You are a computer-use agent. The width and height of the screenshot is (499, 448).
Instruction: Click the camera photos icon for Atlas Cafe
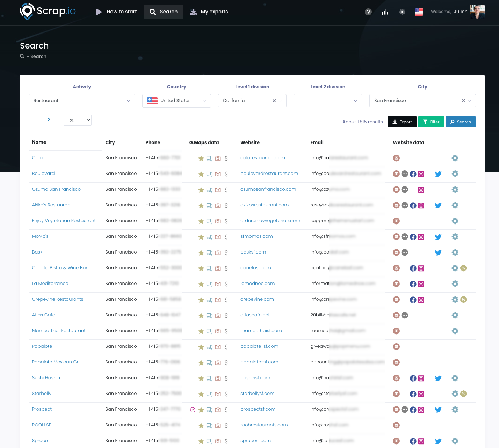[218, 315]
